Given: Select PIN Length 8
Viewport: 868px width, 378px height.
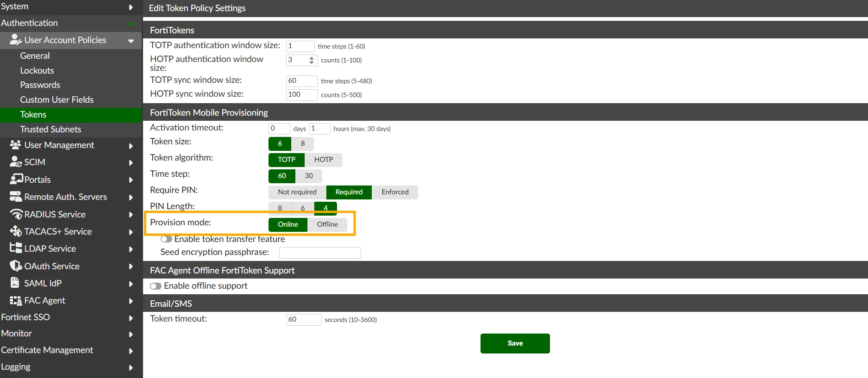Looking at the screenshot, I should click(x=280, y=208).
